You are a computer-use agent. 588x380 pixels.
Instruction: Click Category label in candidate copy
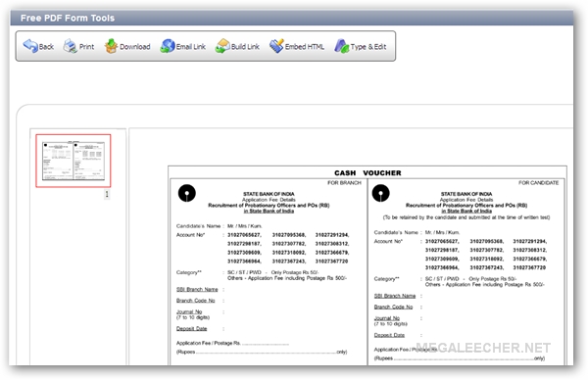[386, 279]
